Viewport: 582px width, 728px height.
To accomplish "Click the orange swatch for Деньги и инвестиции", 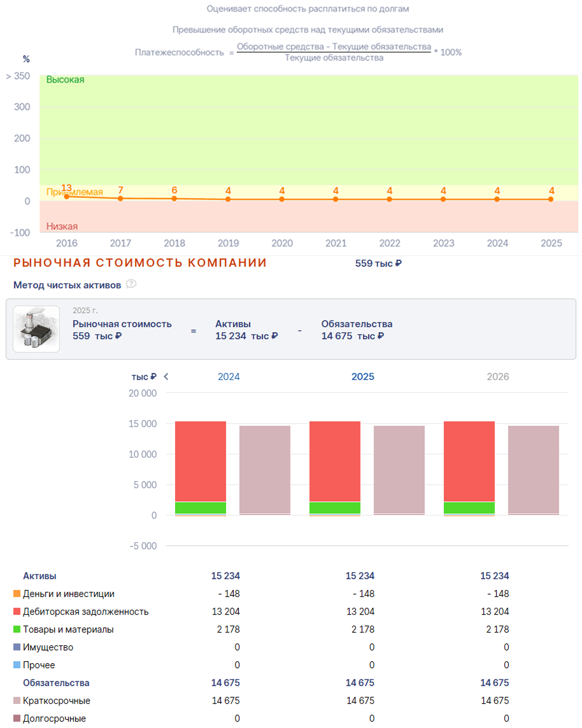I will (17, 593).
